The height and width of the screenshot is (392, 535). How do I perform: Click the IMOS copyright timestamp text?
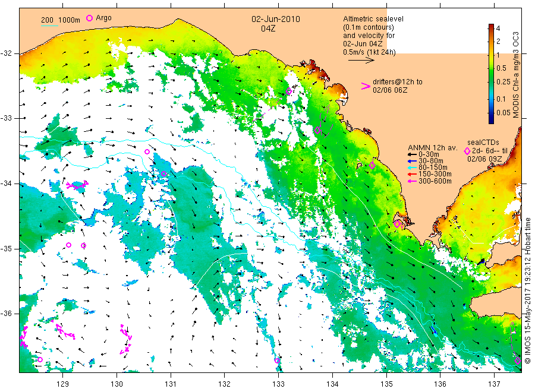pos(528,290)
